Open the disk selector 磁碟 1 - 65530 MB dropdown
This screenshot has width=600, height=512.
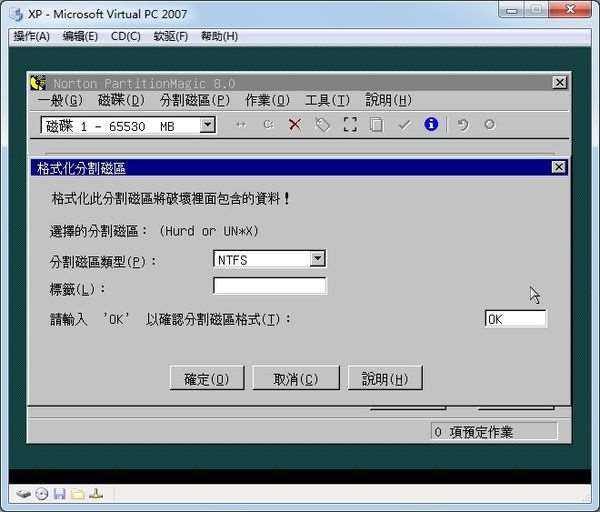coord(207,125)
